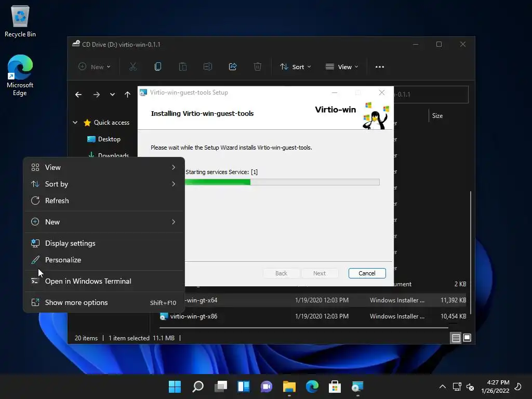
Task: Expand the Sort by submenu
Action: coord(104,184)
